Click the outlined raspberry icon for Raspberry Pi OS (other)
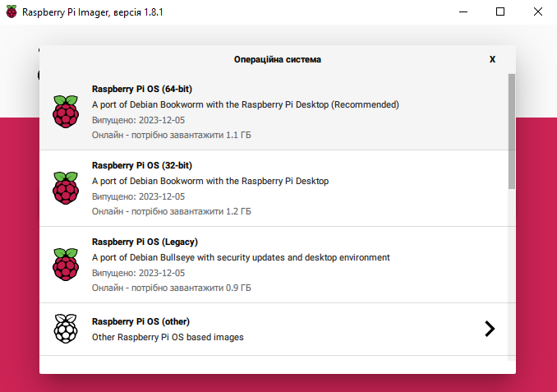 [x=66, y=329]
